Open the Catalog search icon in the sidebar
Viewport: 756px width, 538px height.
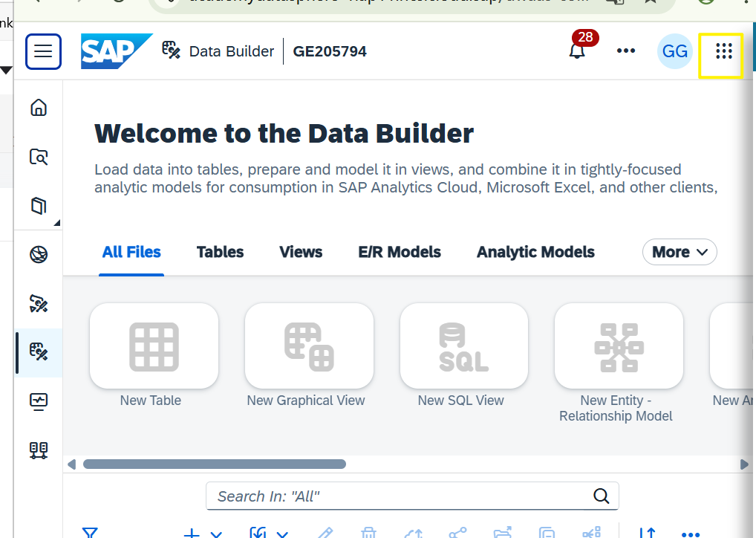click(39, 157)
